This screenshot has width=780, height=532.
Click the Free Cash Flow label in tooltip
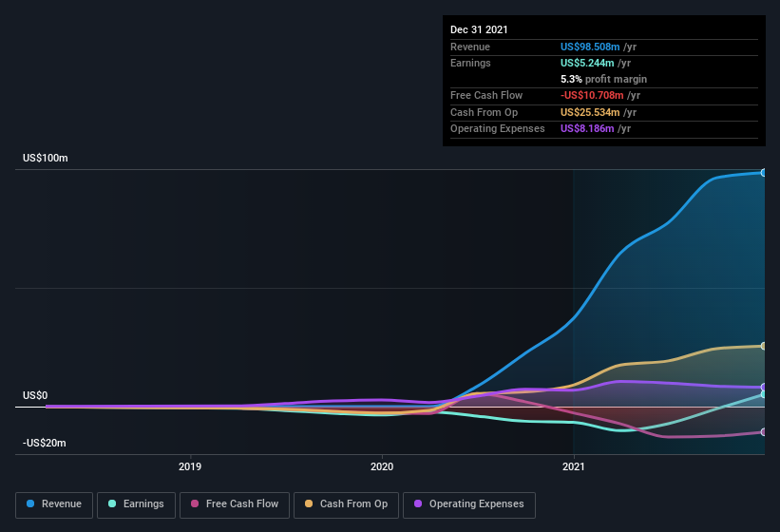pyautogui.click(x=486, y=95)
